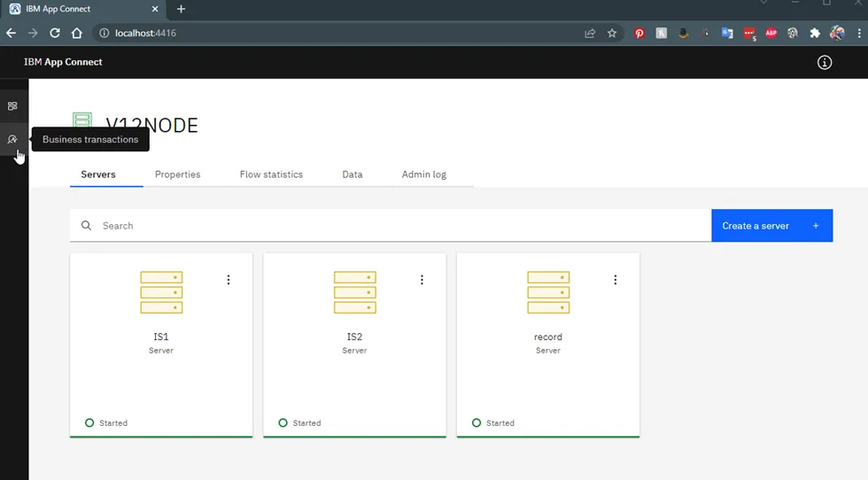This screenshot has width=868, height=480.
Task: Open the dashboard icon in left sidebar
Action: pos(12,105)
